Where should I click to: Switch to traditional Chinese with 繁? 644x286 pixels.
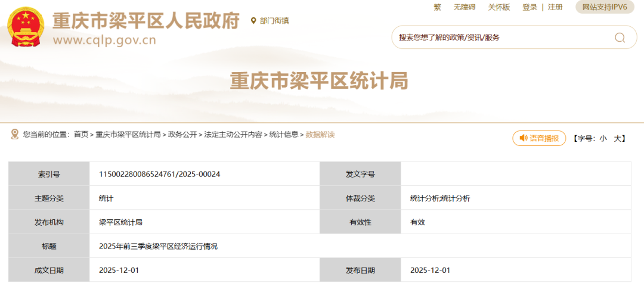click(437, 7)
